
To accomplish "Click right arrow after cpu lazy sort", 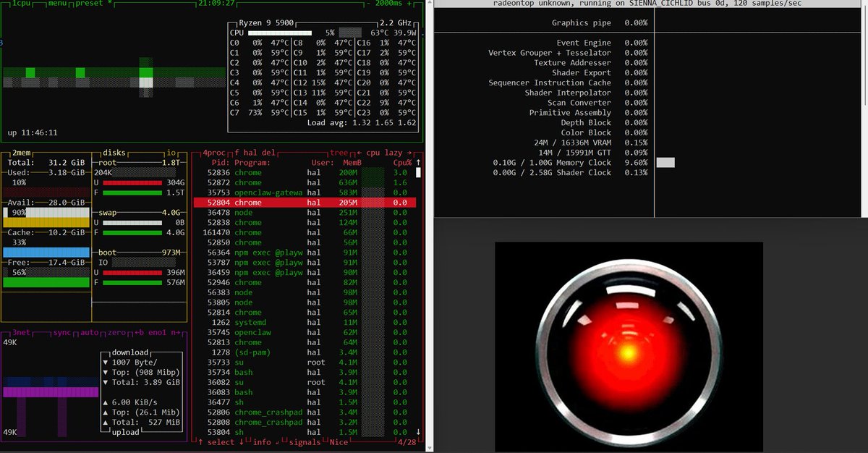I will [409, 153].
